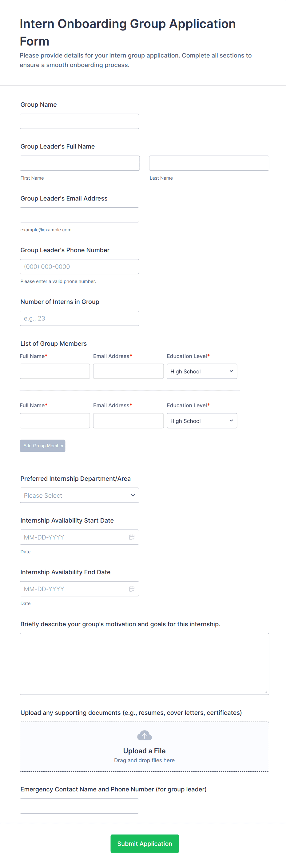Viewport: 286px width, 868px height.
Task: Click the group leader's Last Name field
Action: [x=209, y=163]
